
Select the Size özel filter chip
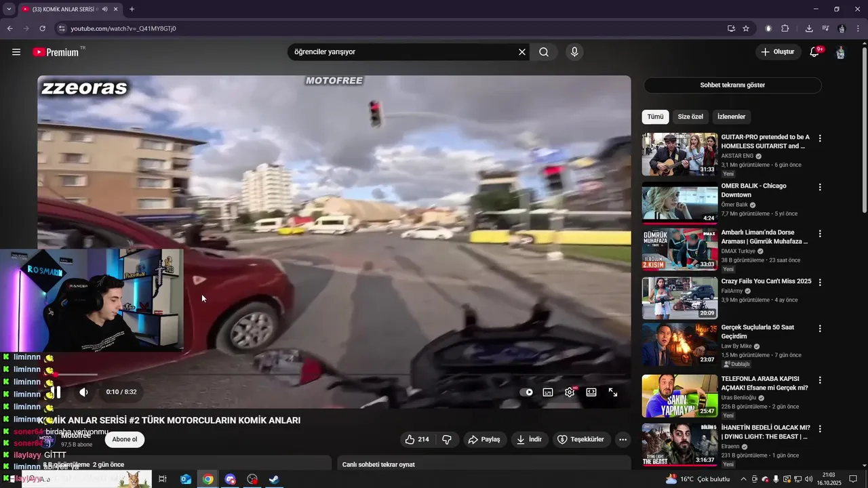click(690, 117)
